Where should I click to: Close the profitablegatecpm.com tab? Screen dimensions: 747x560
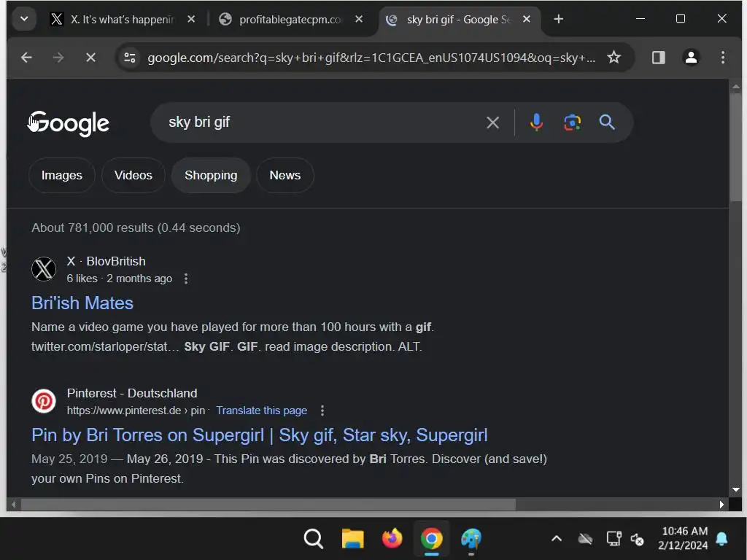359,19
